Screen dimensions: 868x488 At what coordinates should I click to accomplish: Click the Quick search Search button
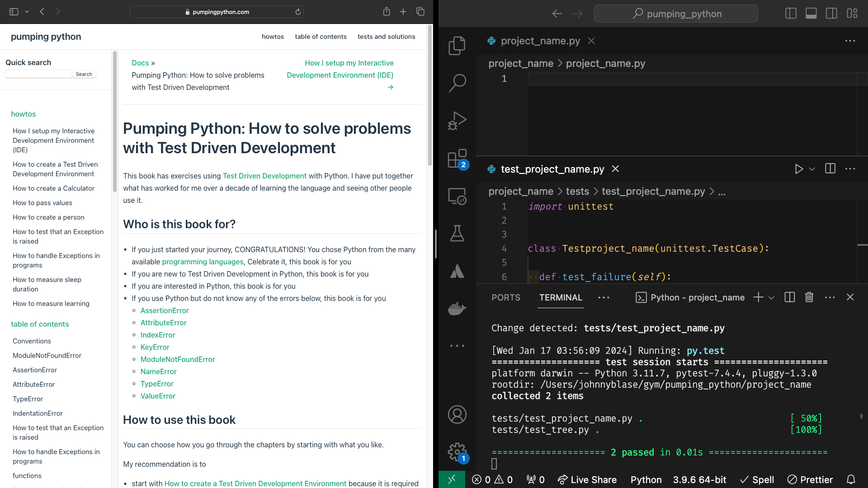click(x=84, y=74)
